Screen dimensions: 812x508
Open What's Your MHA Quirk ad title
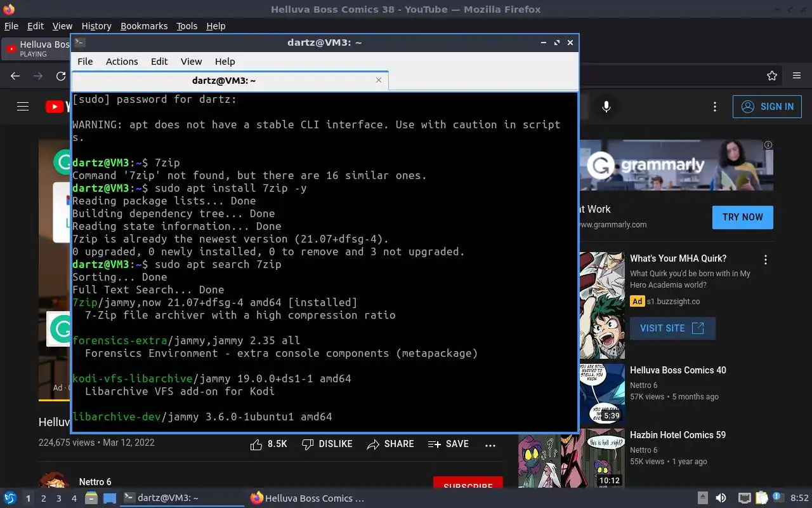(x=678, y=258)
